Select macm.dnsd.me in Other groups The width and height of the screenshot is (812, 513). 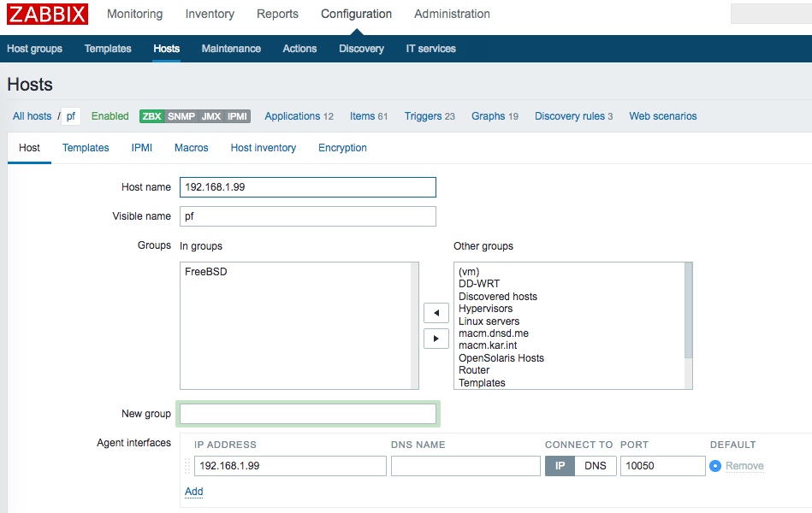point(494,333)
